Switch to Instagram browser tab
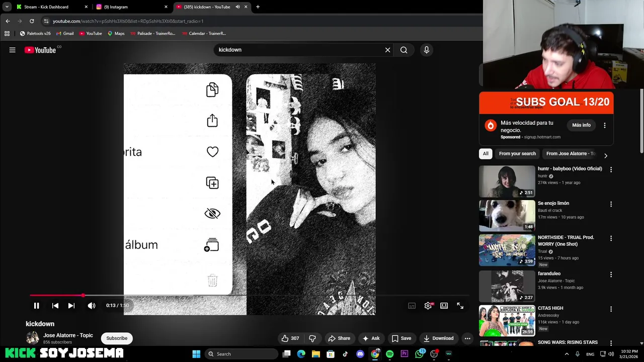 pos(132,7)
